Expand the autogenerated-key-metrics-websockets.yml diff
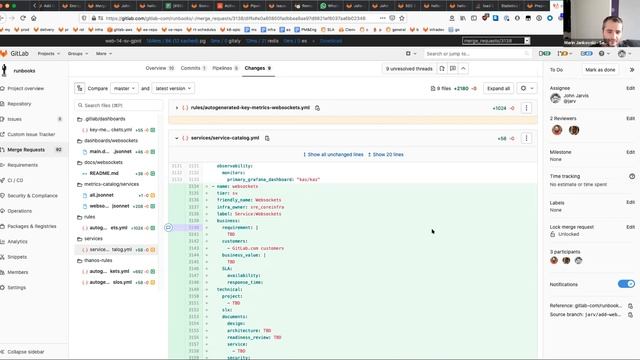 click(x=177, y=108)
